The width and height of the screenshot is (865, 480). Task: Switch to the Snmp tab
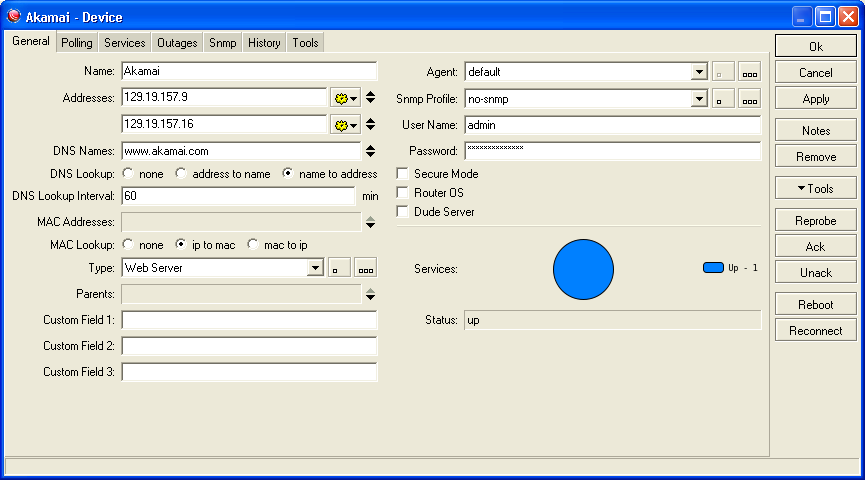(222, 42)
